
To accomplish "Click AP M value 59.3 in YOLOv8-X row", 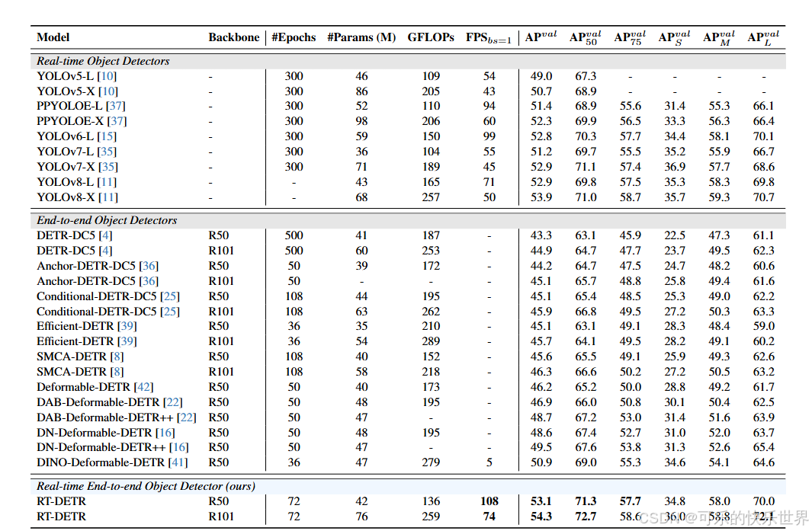I will 719,198.
